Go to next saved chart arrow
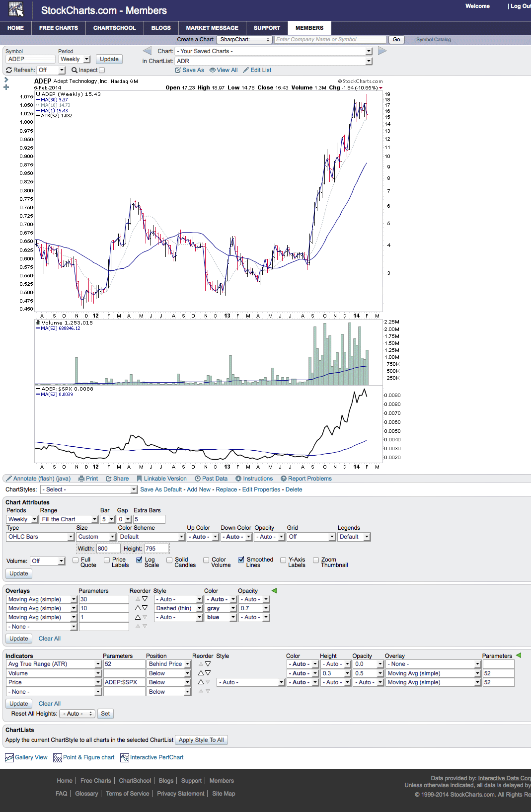 click(382, 51)
